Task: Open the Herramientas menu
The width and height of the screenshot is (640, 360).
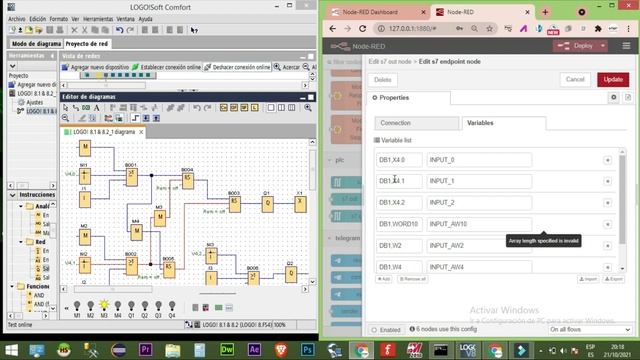Action: tap(98, 19)
